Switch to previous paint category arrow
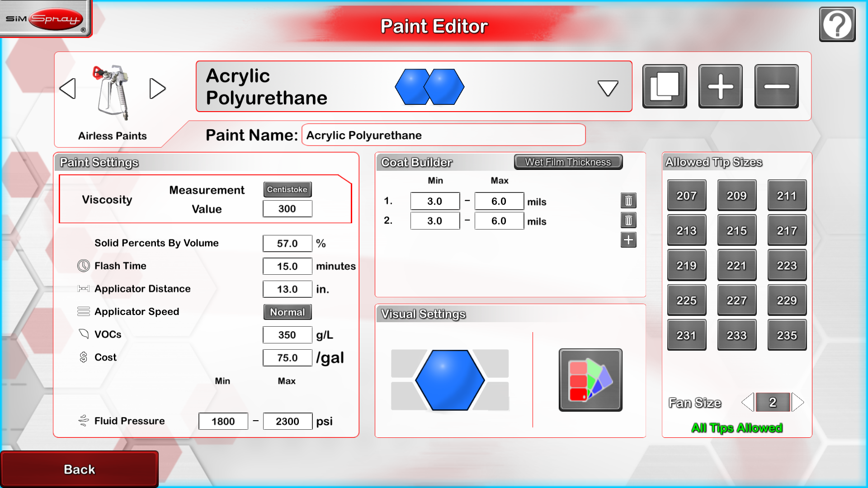868x488 pixels. 68,89
